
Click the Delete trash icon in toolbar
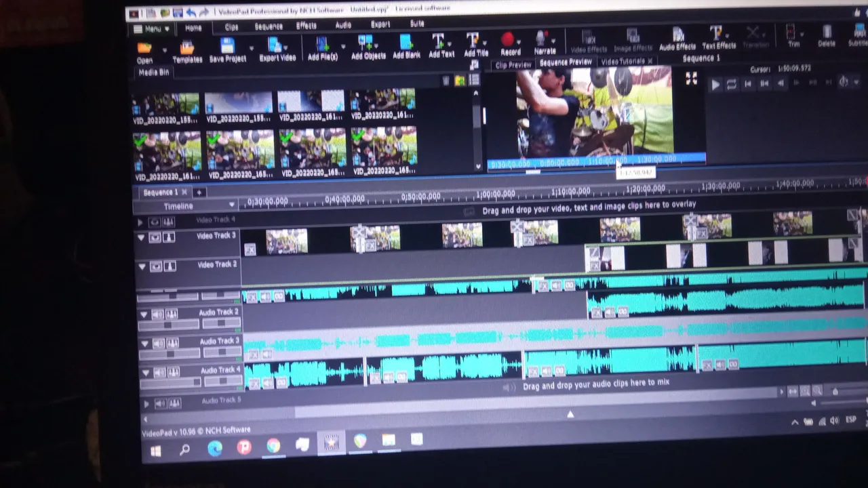[x=827, y=31]
